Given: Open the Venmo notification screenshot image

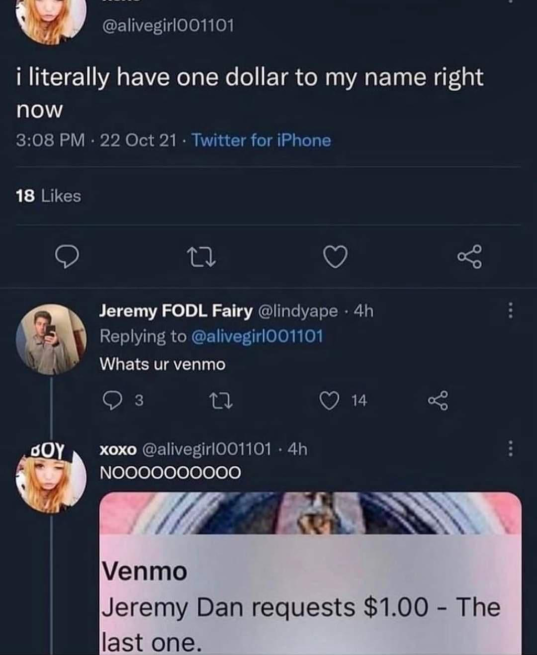Looking at the screenshot, I should click(x=310, y=574).
